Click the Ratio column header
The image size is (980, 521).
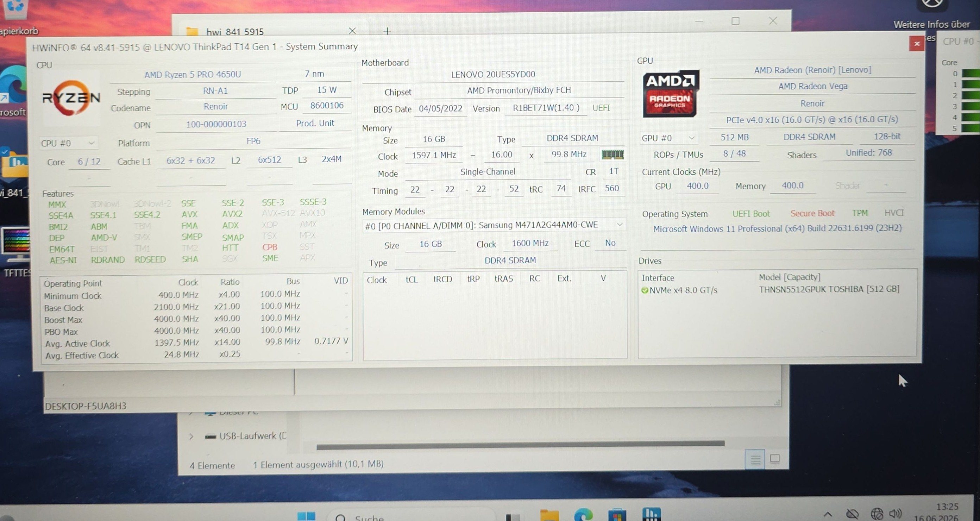tap(230, 282)
